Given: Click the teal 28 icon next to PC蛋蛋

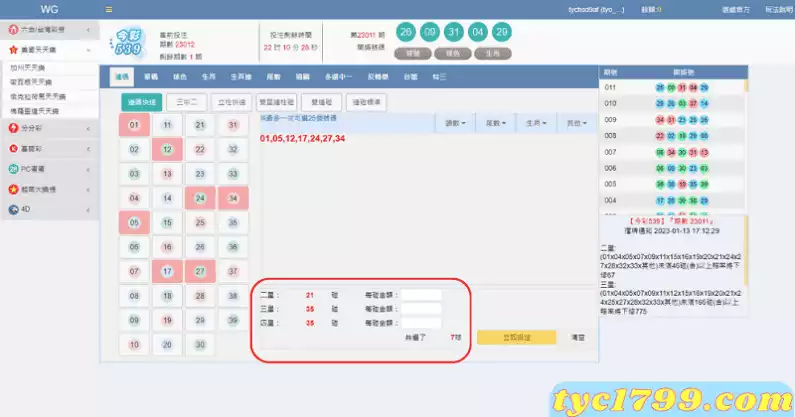Looking at the screenshot, I should coord(14,169).
